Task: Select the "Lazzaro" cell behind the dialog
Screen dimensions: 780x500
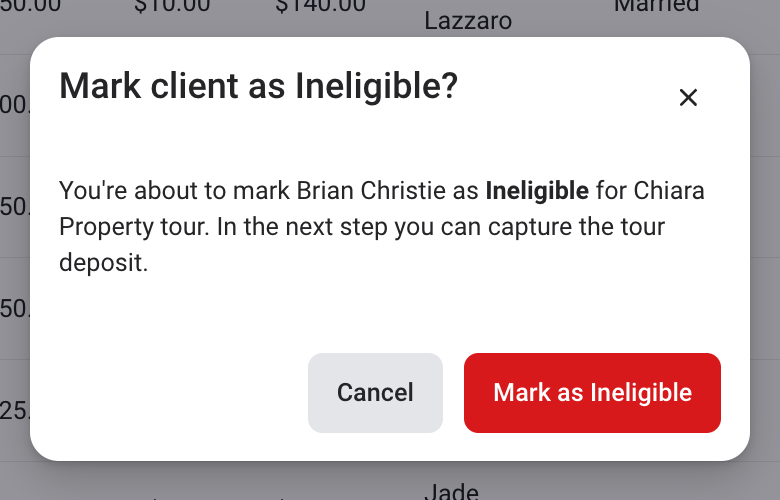Action: 468,20
